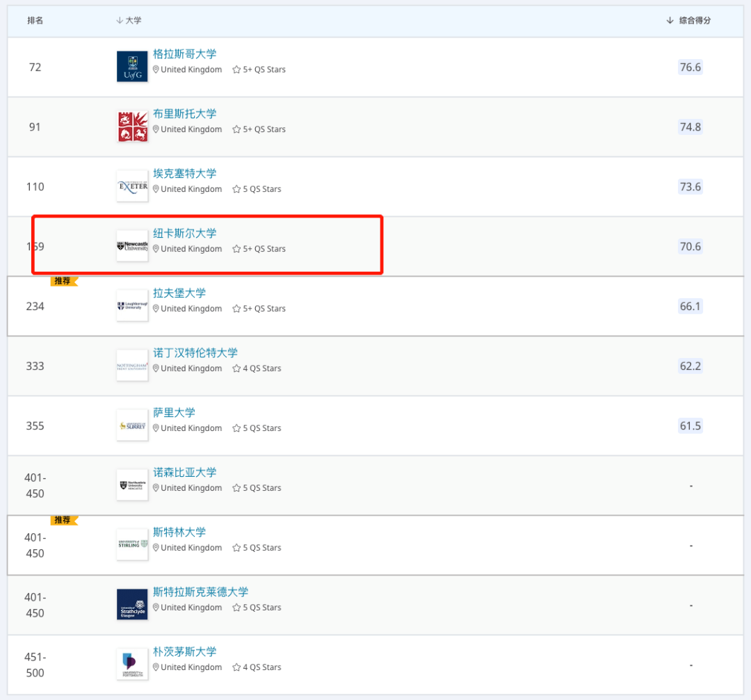This screenshot has height=700, width=751.
Task: Click location pin icon in 拉夫堡大学 row
Action: (x=156, y=309)
